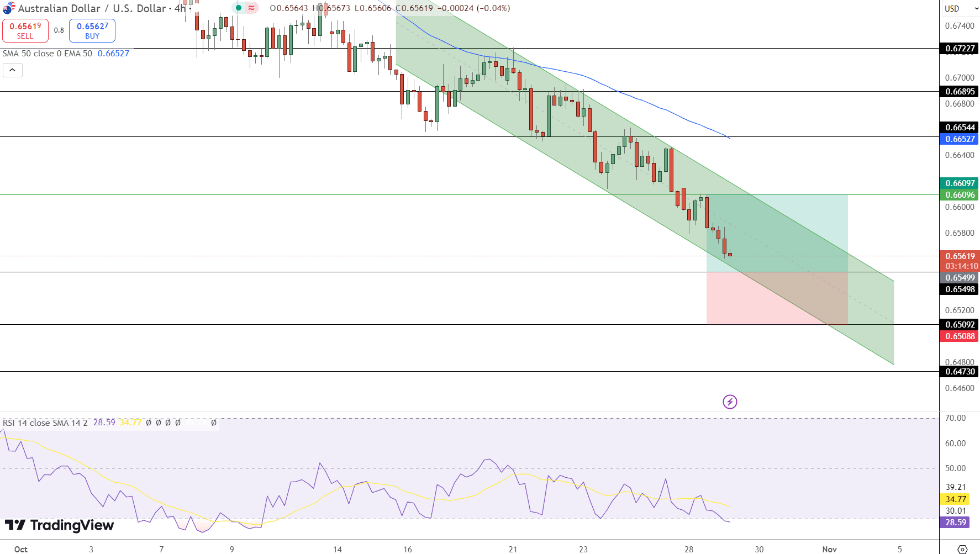Image resolution: width=980 pixels, height=554 pixels.
Task: Click the EMA value 0.66527 in legend
Action: [113, 54]
